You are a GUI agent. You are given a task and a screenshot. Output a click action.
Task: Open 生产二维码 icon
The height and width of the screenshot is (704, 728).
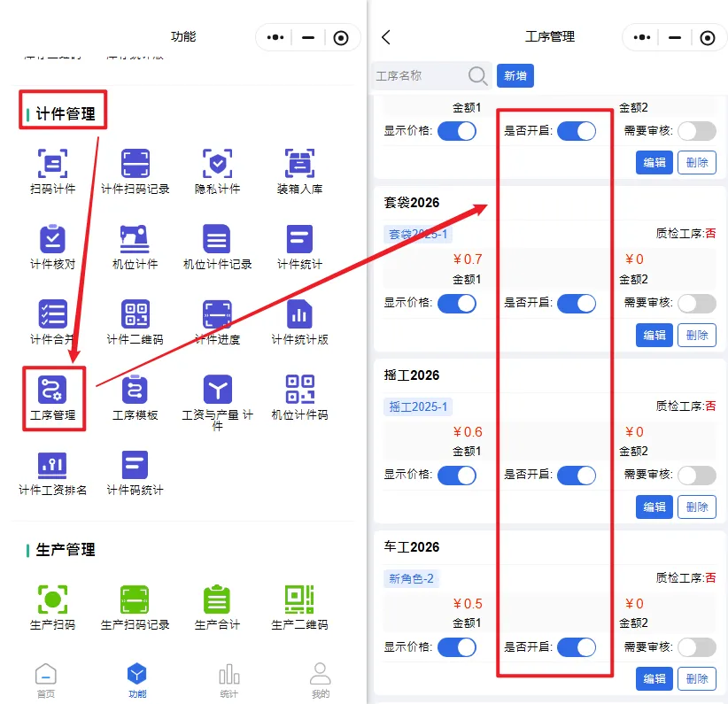pos(299,600)
